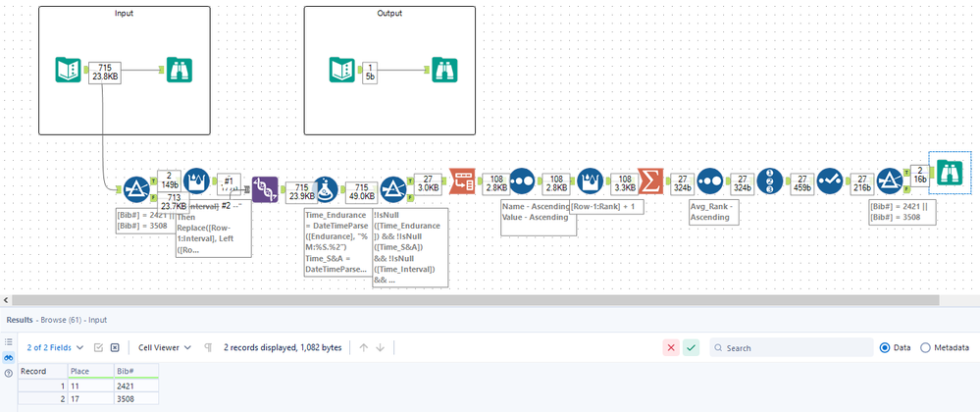The height and width of the screenshot is (412, 980).
Task: Select the Filter tool with !IsNull conditions
Action: click(x=393, y=190)
